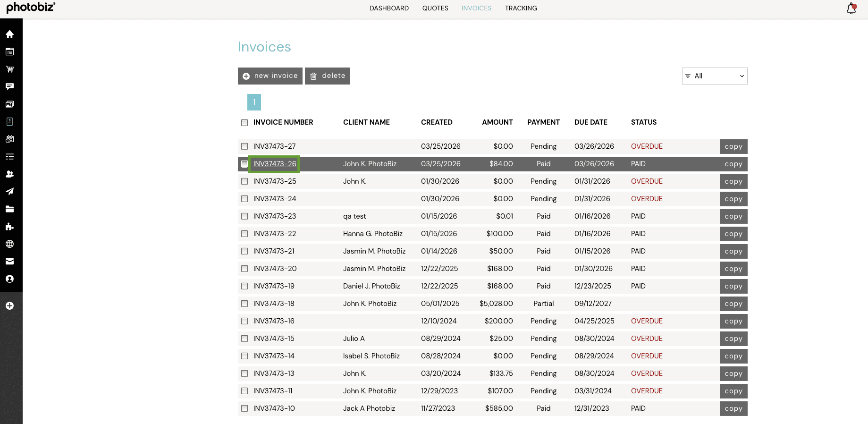Screen dimensions: 868x424
Task: Check the box for INV37473-22
Action: click(244, 234)
